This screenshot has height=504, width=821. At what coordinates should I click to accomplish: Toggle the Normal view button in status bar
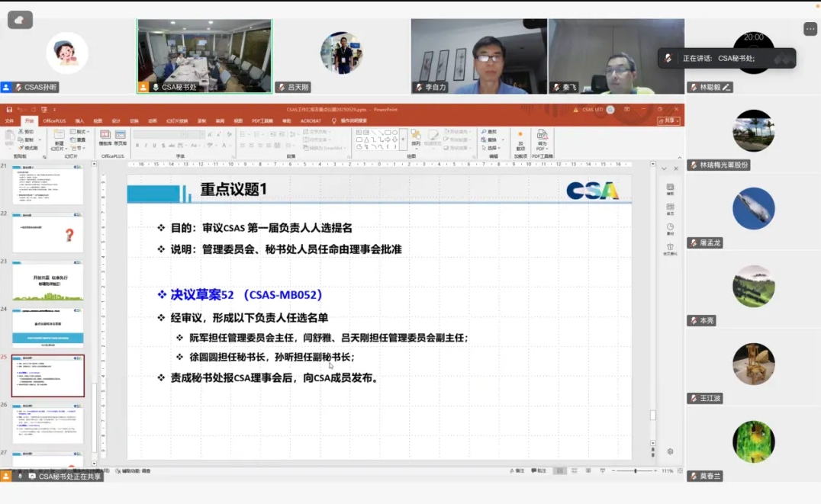pos(560,471)
